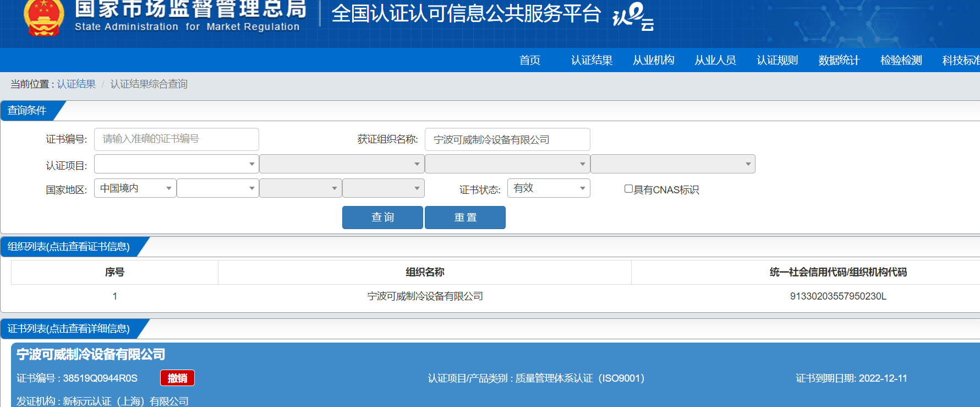Click the 组织名称 column header

pyautogui.click(x=425, y=272)
